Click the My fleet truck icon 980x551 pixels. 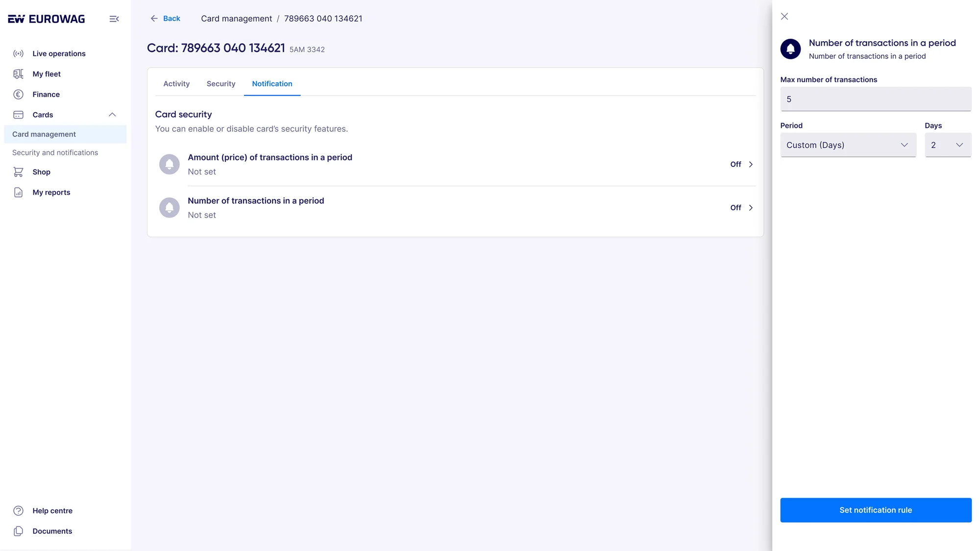click(x=18, y=74)
